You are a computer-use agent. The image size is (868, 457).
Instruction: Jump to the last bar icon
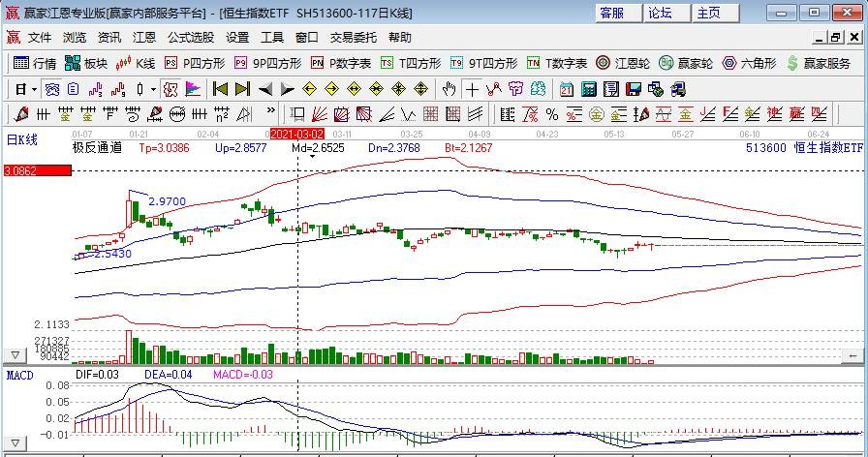[x=242, y=89]
